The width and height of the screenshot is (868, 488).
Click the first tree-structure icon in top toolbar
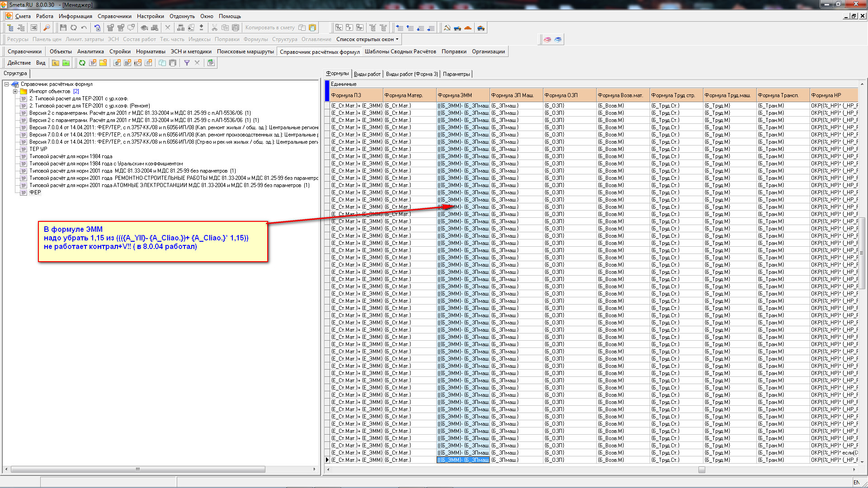click(10, 28)
